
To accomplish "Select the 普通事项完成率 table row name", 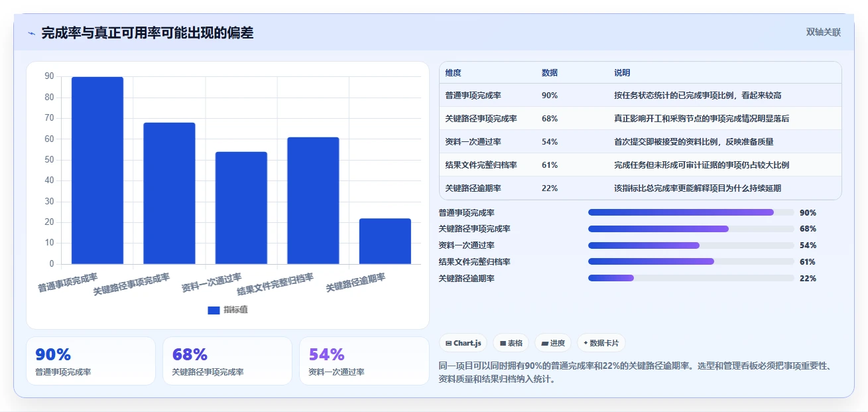I will [x=473, y=96].
